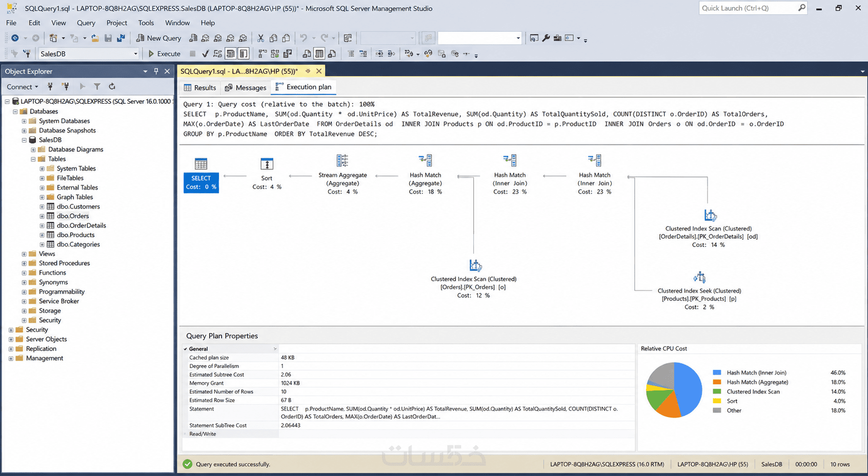Click the Execute button
Image resolution: width=868 pixels, height=476 pixels.
(x=164, y=53)
